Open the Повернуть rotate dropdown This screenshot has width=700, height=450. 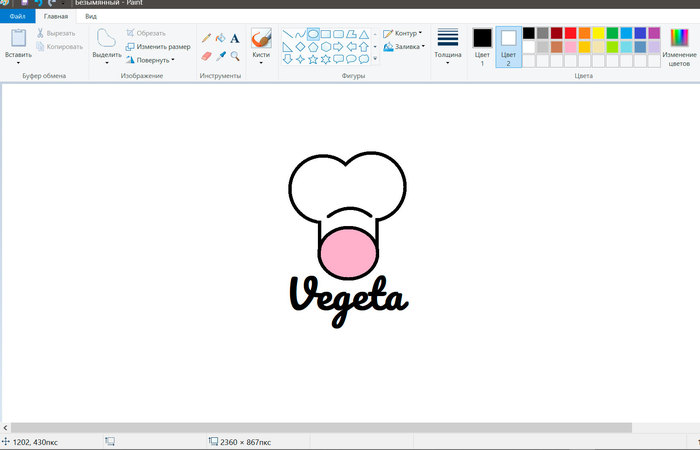point(150,59)
